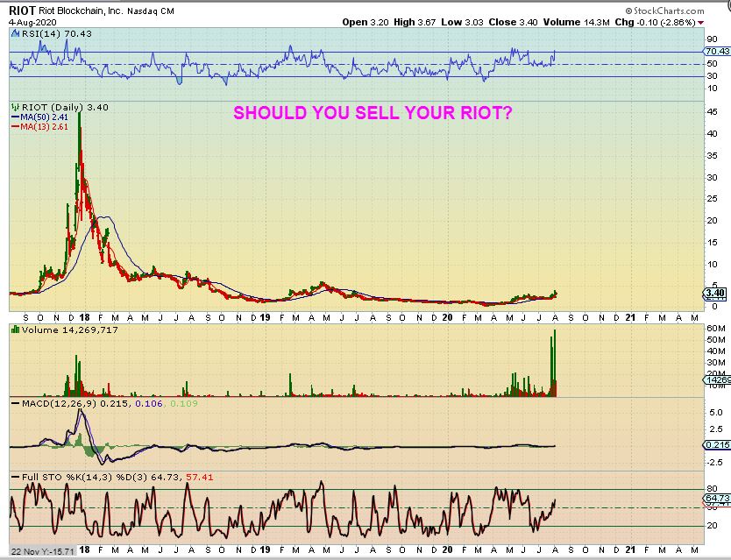Click the Close 3.40 value in the header

(514, 23)
